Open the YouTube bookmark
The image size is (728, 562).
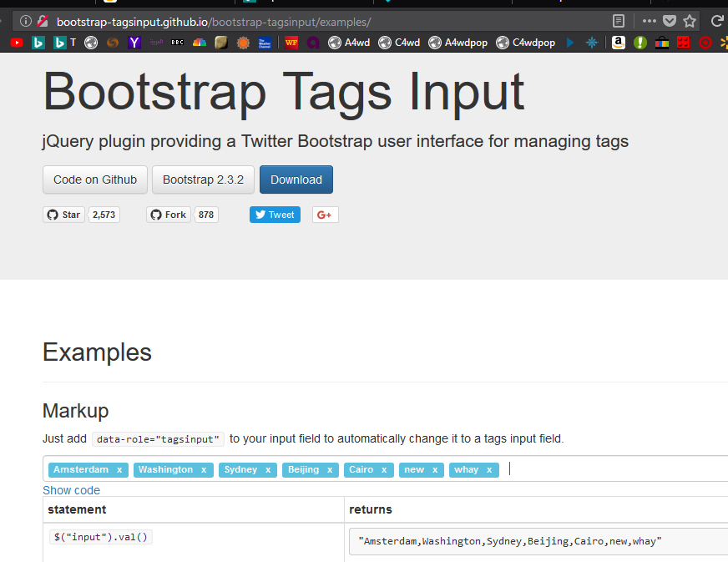click(17, 43)
